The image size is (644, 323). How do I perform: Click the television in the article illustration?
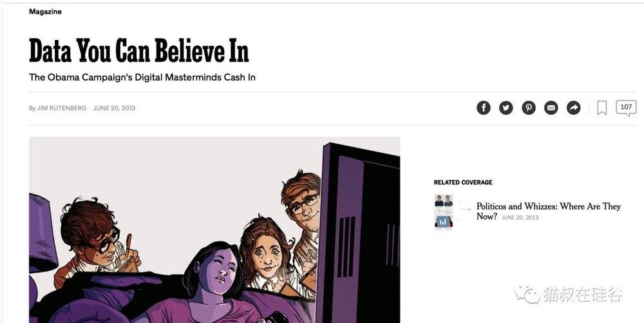pos(359,233)
